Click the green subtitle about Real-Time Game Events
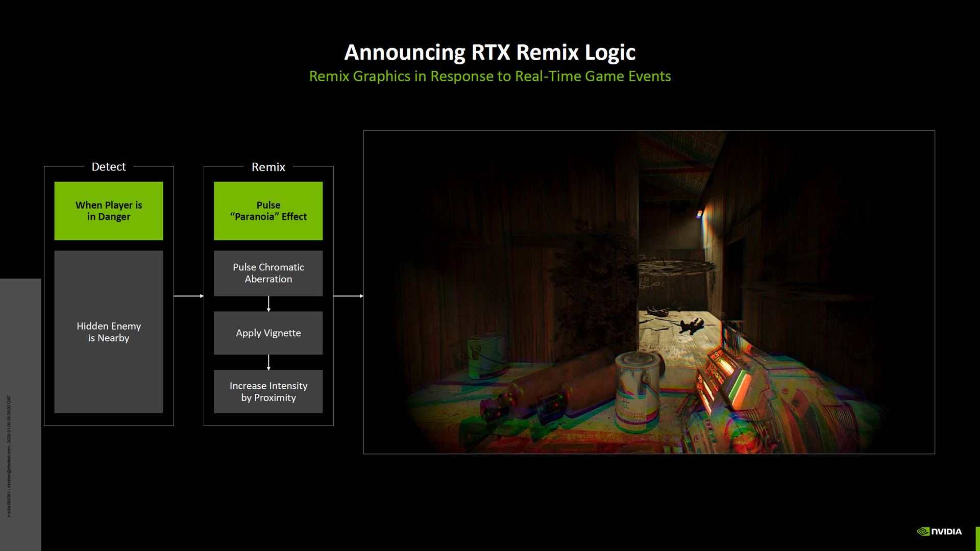980x551 pixels. click(x=489, y=76)
